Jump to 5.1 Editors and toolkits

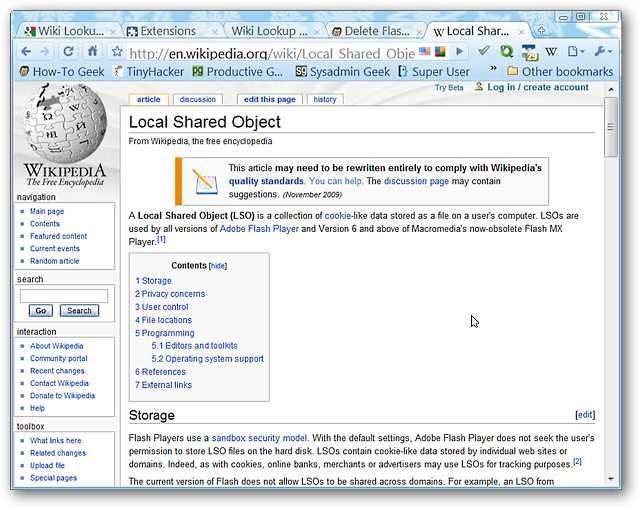194,346
